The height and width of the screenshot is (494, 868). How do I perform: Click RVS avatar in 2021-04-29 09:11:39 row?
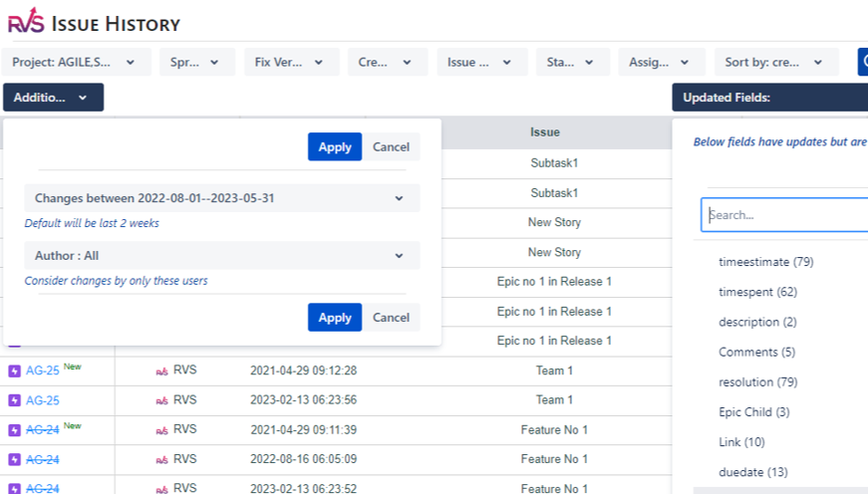(x=161, y=430)
